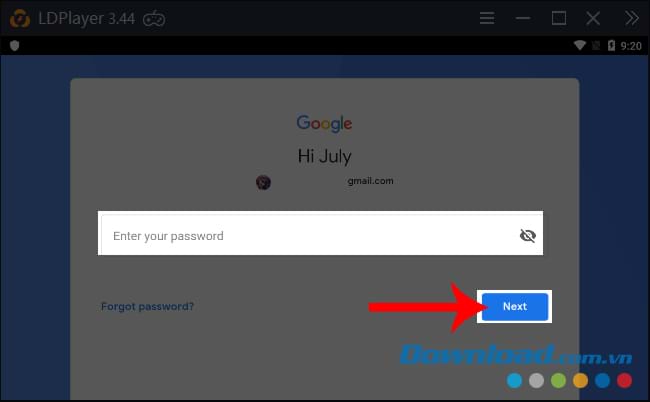650x402 pixels.
Task: Click the blue Next button
Action: (x=515, y=306)
